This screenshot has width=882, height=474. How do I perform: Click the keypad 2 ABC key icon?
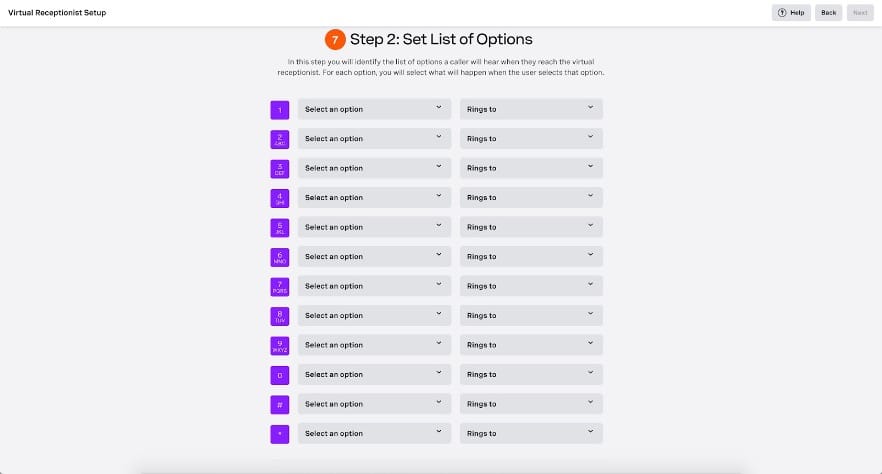(280, 139)
